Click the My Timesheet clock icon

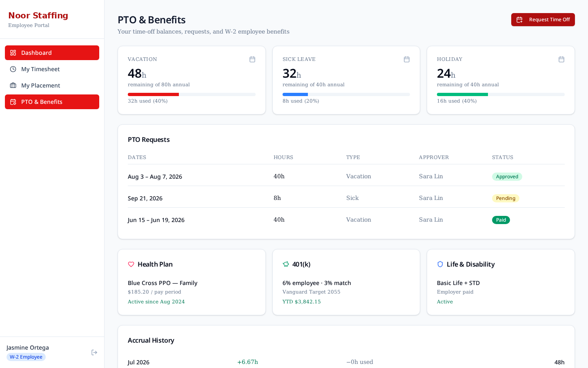(13, 69)
